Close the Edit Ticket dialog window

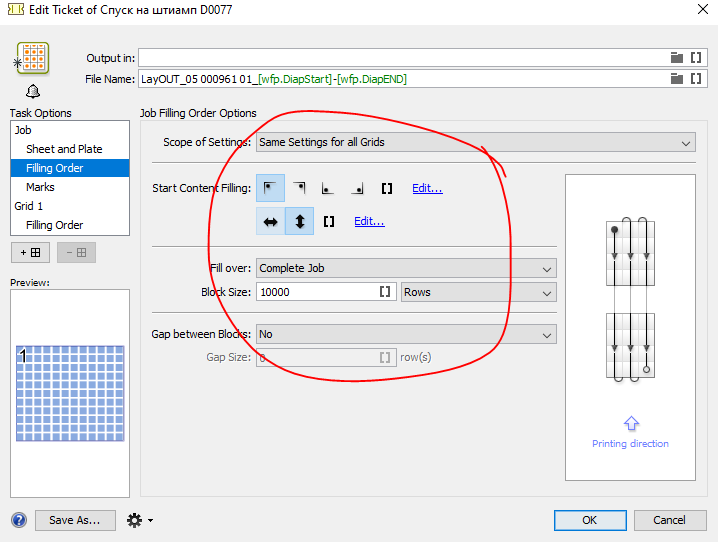click(x=703, y=9)
